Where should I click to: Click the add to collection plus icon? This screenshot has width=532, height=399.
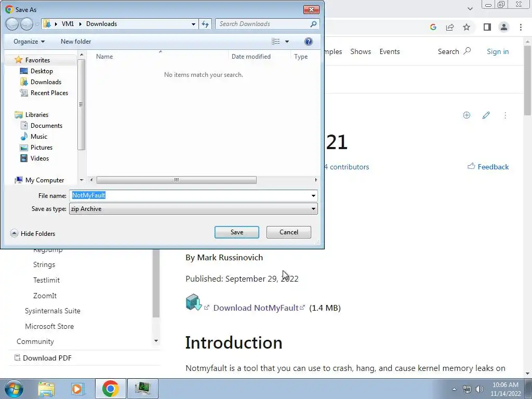tap(467, 115)
